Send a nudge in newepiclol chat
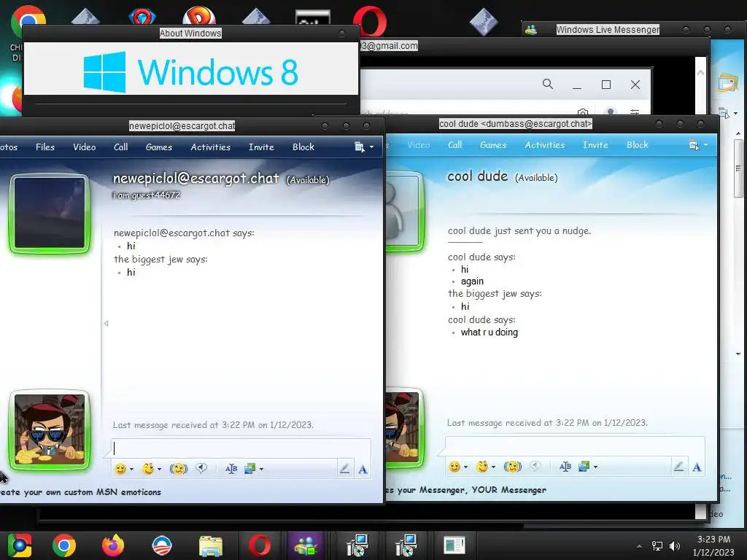The width and height of the screenshot is (747, 560). tap(179, 469)
